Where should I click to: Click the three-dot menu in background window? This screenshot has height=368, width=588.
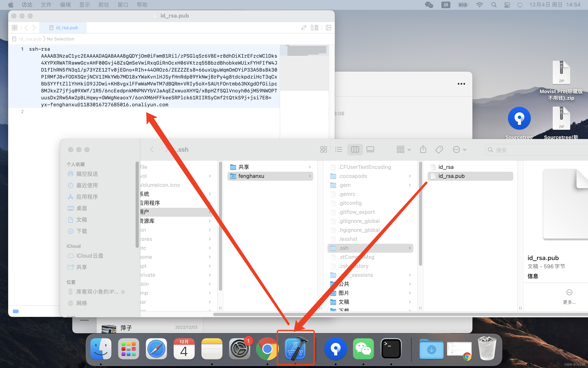click(461, 84)
